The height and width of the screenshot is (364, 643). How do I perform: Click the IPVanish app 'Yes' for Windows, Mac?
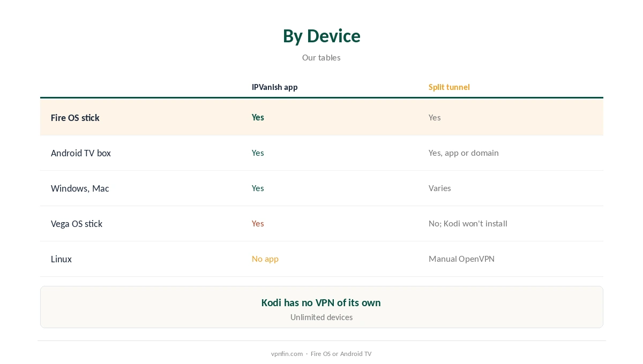[x=258, y=188]
